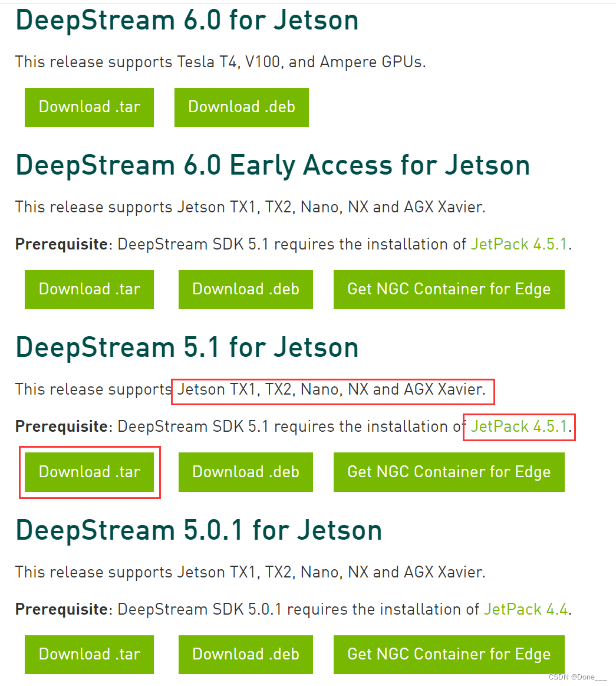Click the highlighted supported devices text box
This screenshot has width=616, height=686.
(x=333, y=391)
